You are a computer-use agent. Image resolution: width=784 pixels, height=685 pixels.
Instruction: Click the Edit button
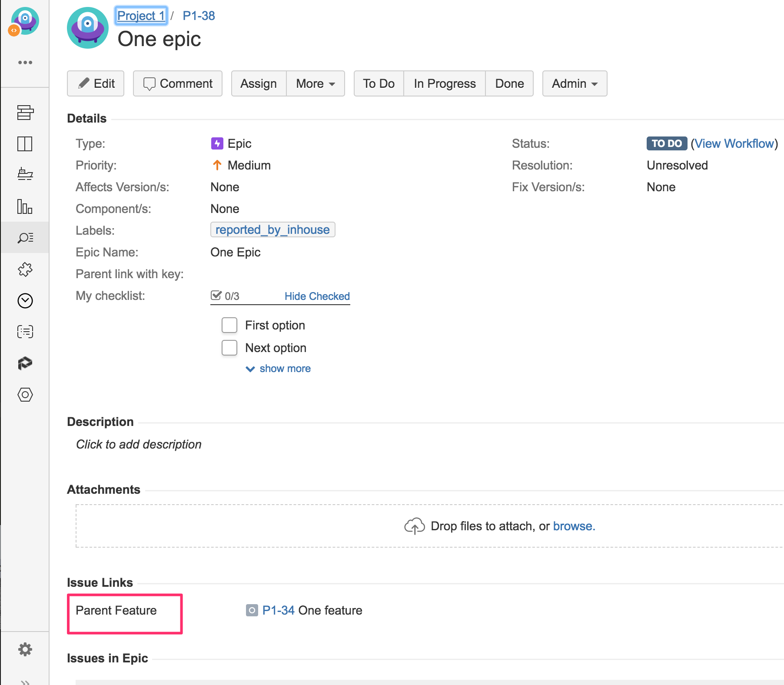pyautogui.click(x=96, y=83)
